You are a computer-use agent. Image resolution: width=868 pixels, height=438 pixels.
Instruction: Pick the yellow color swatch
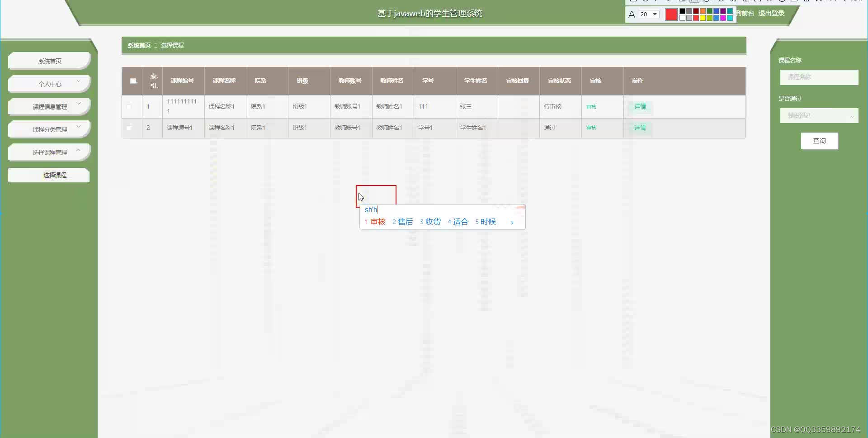pos(703,18)
